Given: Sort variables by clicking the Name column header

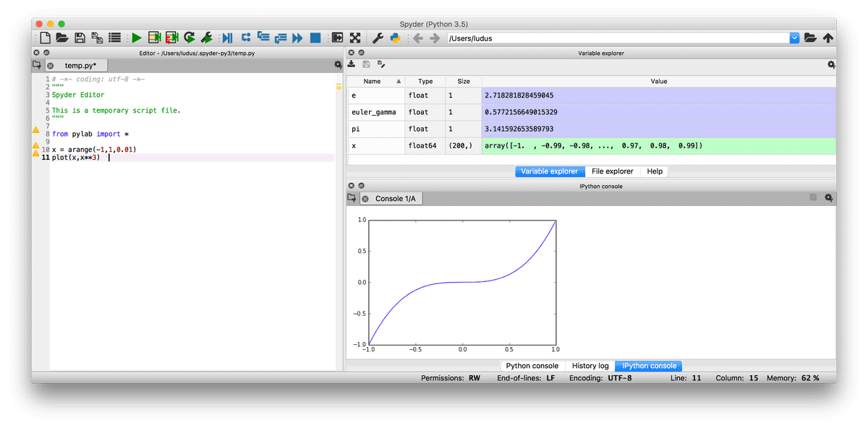Looking at the screenshot, I should (373, 81).
